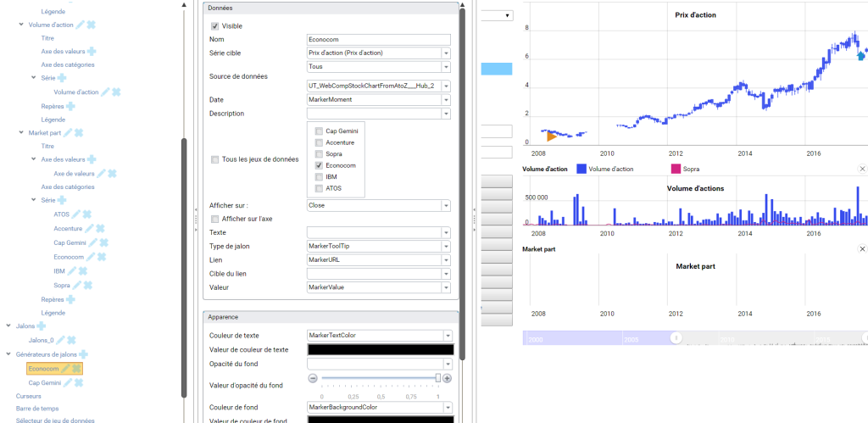Image resolution: width=868 pixels, height=423 pixels.
Task: Add a Générateurs de jalons entry with plus
Action: 83,353
